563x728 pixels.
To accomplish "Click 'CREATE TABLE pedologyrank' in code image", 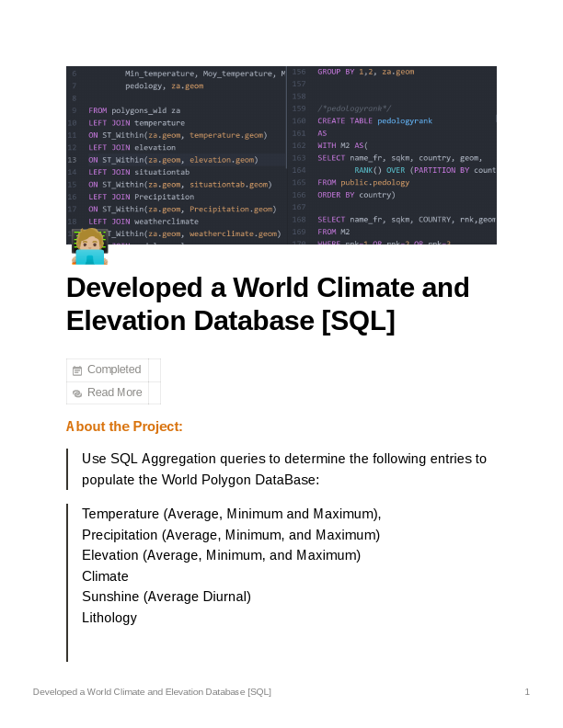I will [374, 120].
